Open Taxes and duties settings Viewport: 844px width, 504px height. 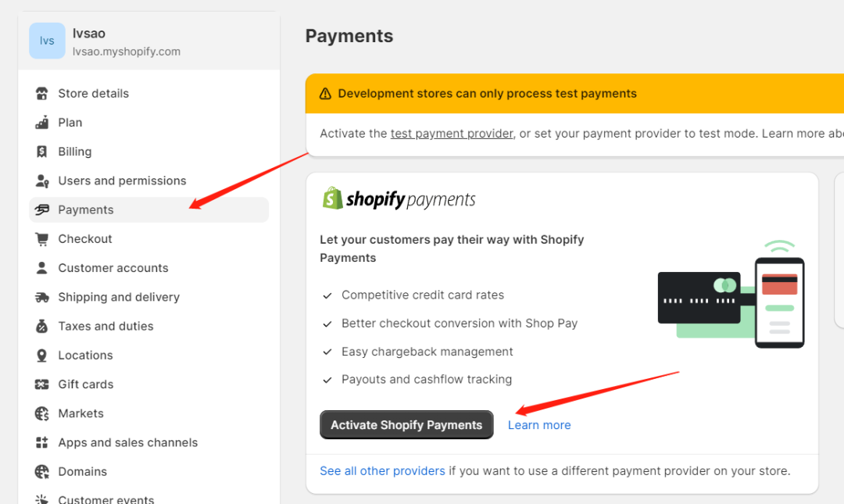tap(105, 326)
